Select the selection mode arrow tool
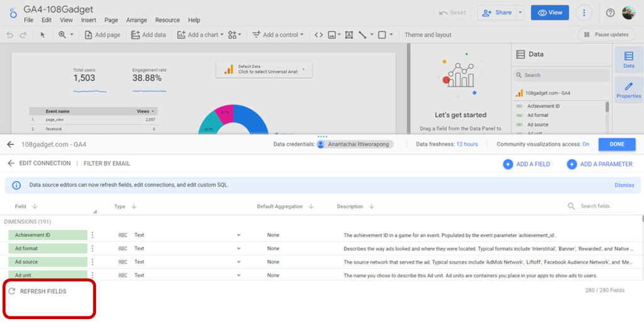 click(x=42, y=35)
